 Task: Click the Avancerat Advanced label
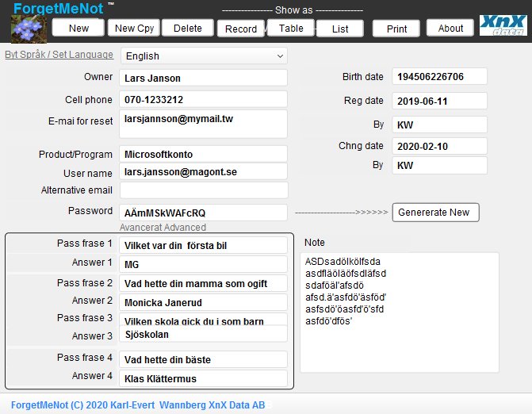(163, 228)
